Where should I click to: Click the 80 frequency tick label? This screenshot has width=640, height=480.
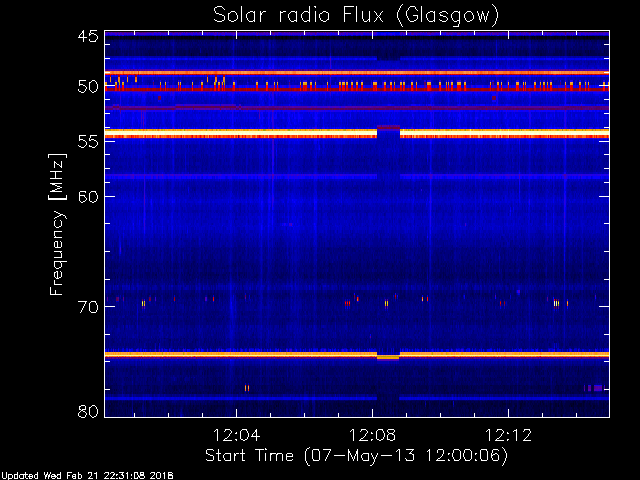point(88,411)
